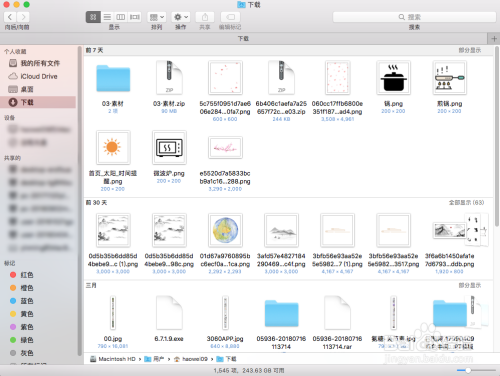Open the arrange (排列) dropdown
The width and height of the screenshot is (500, 376).
(x=157, y=17)
